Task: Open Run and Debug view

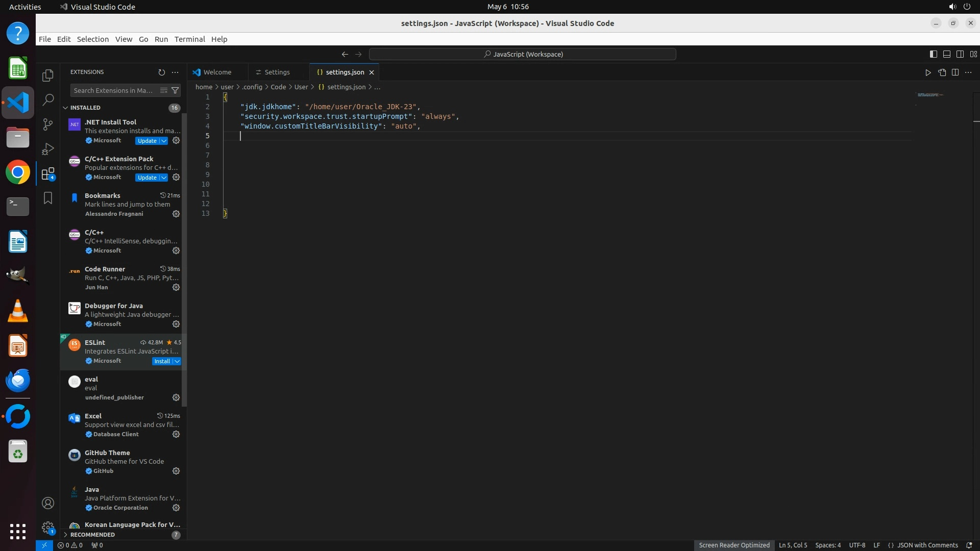Action: (x=48, y=149)
